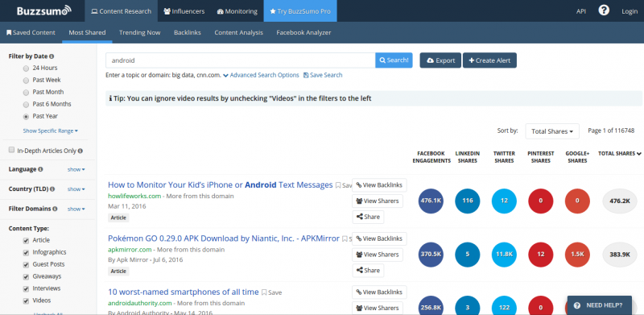
Task: Click Facebook engagements circle showing 370.5K
Action: point(431,255)
